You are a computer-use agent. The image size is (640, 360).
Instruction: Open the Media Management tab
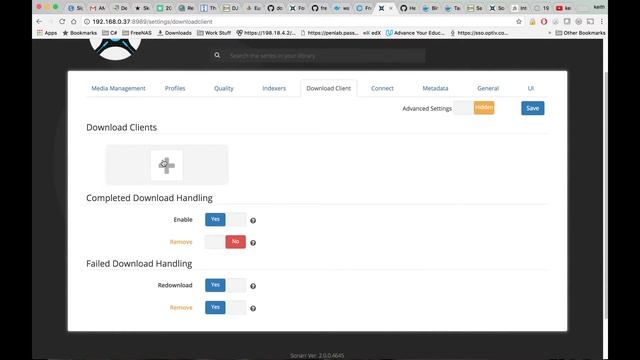tap(118, 88)
